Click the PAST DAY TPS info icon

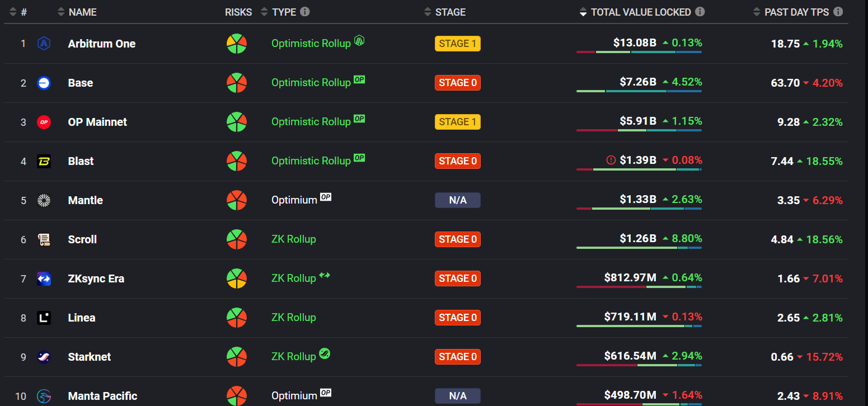[x=838, y=12]
